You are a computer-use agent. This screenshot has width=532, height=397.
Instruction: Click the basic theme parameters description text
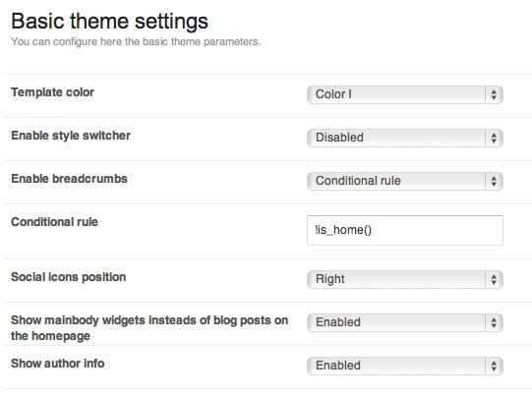(136, 41)
